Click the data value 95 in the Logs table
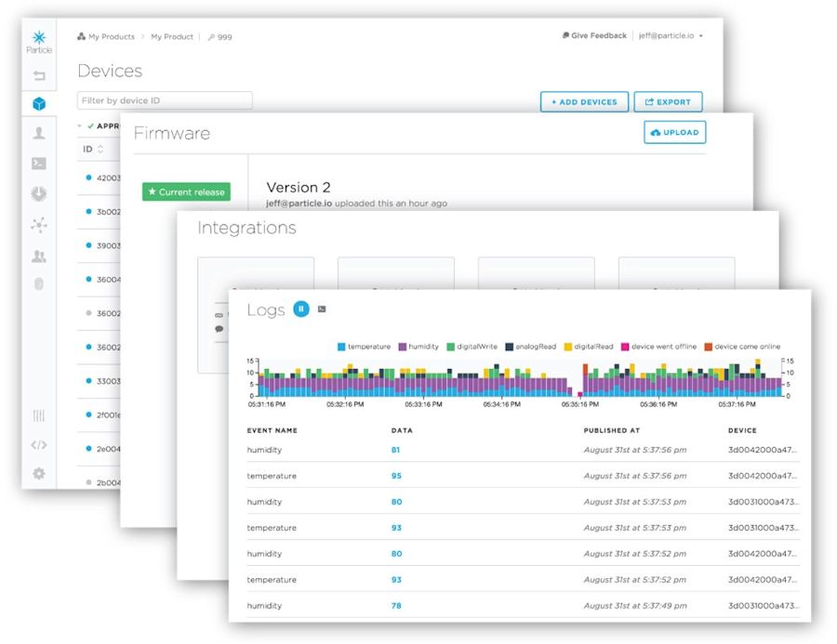Screen dimensions: 837x644 [x=396, y=476]
